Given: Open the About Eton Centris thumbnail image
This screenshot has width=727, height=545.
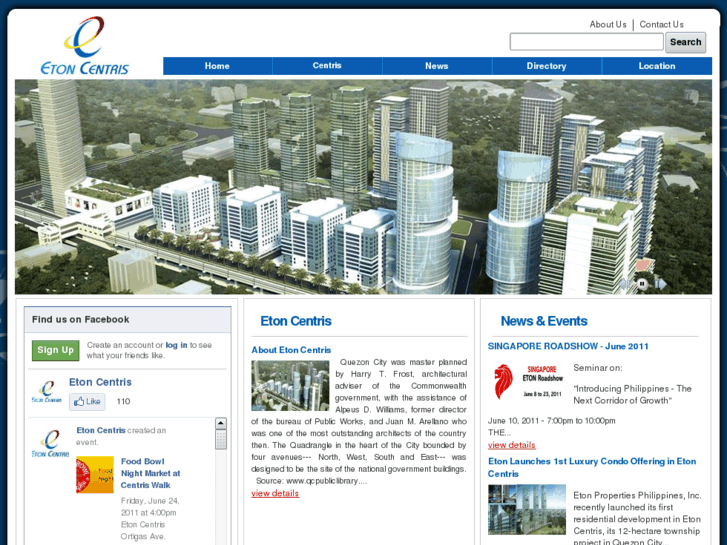Looking at the screenshot, I should 290,386.
